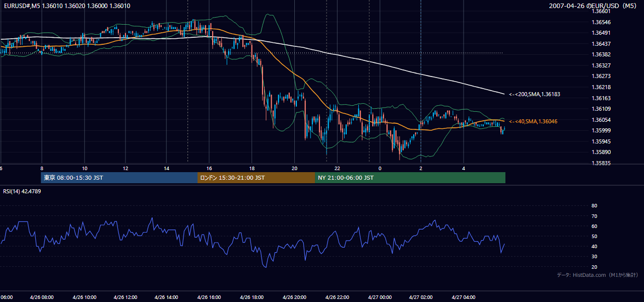644x302 pixels.
Task: Click the 200 SMA 1.36183 label
Action: (535, 94)
